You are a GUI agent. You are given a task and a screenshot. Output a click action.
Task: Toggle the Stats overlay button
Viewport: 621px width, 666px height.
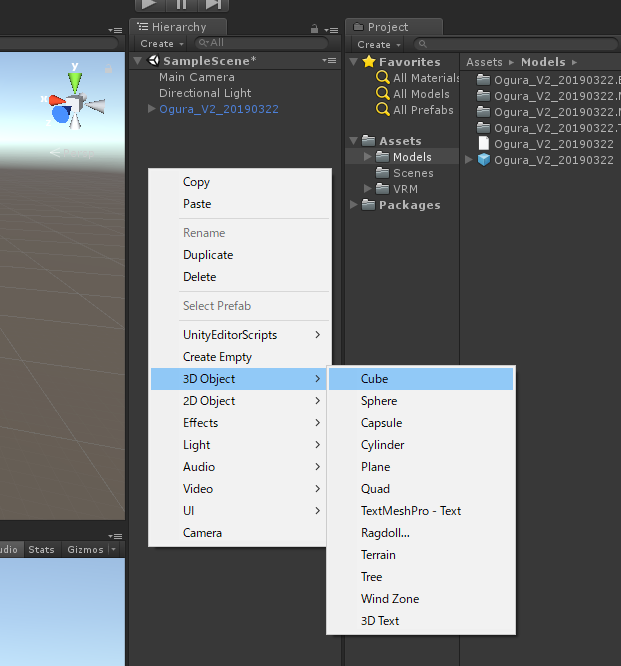pyautogui.click(x=42, y=549)
